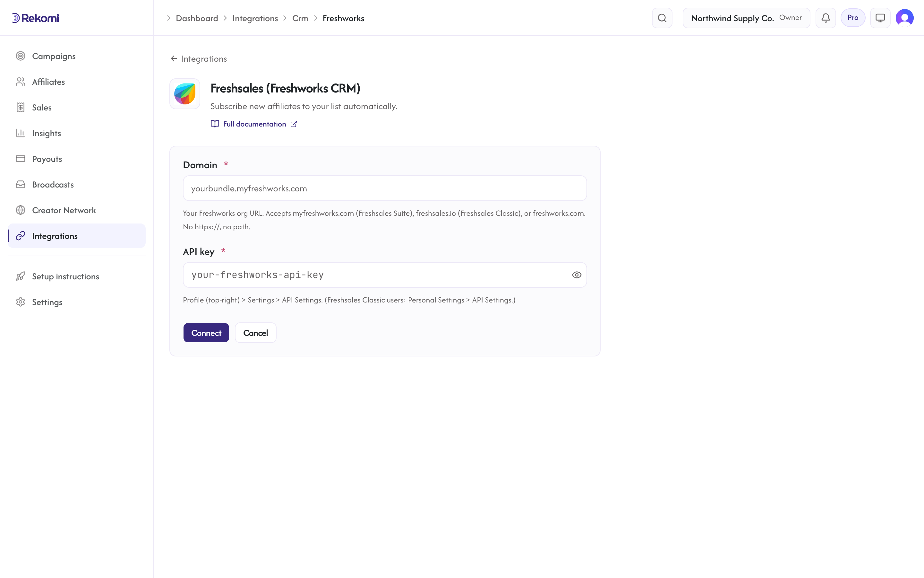Open the user avatar menu
The height and width of the screenshot is (578, 924).
(904, 18)
